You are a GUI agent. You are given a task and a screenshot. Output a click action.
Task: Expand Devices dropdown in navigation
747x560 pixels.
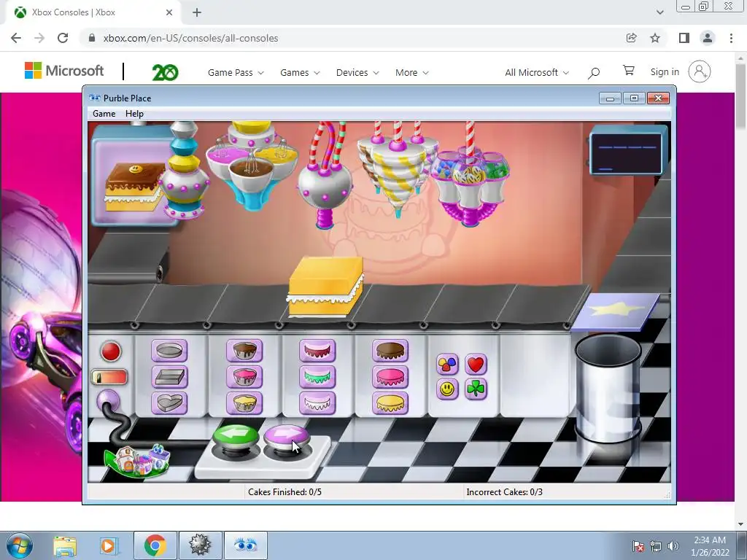pyautogui.click(x=357, y=72)
